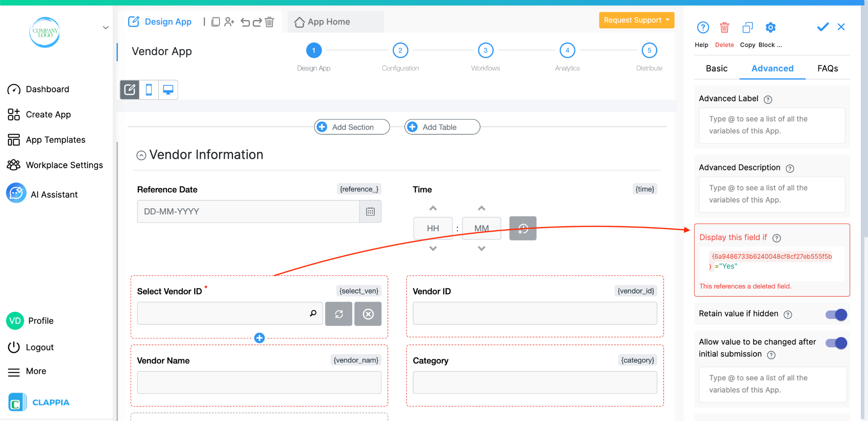Click the clear icon beside Select Vendor ID
This screenshot has height=421, width=868.
click(368, 314)
